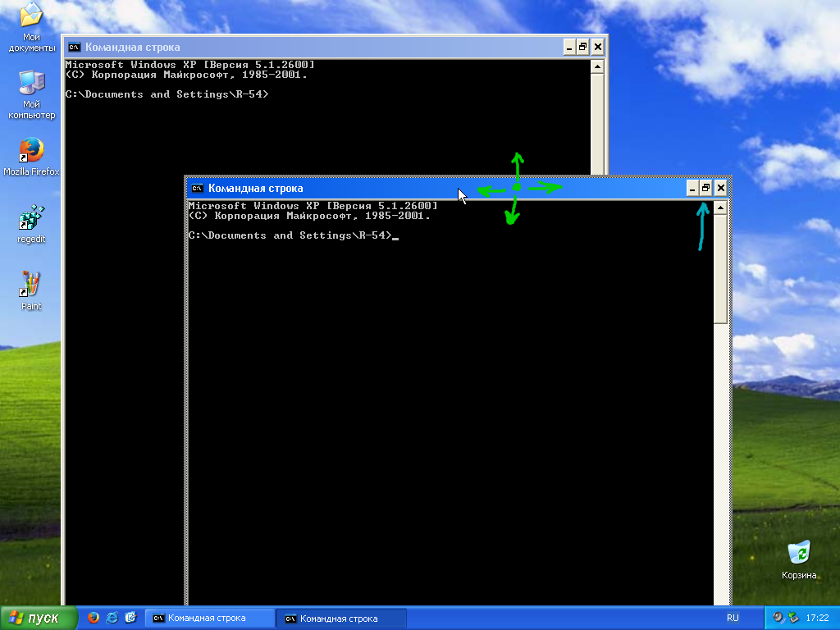
Task: Select the Paint desktop shortcut
Action: [31, 285]
